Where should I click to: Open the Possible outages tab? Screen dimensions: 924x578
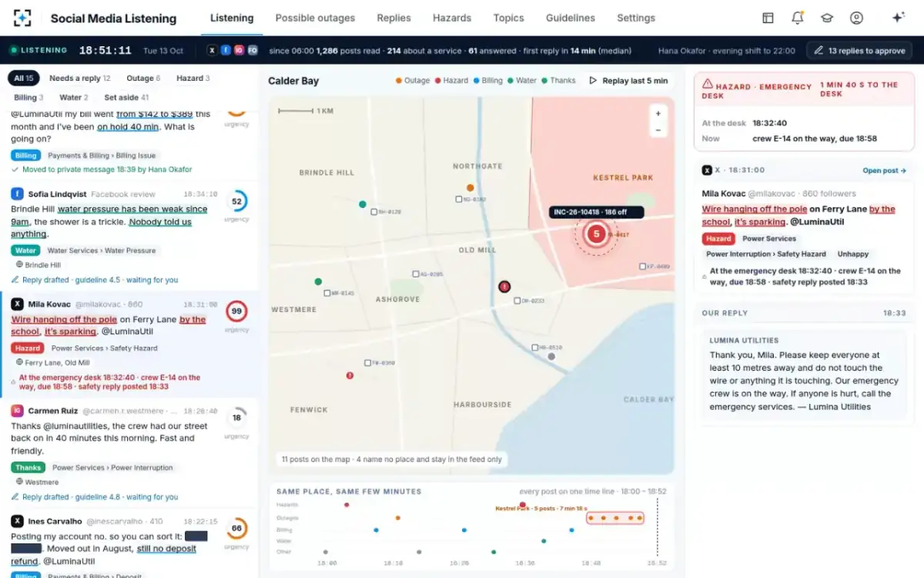(315, 18)
